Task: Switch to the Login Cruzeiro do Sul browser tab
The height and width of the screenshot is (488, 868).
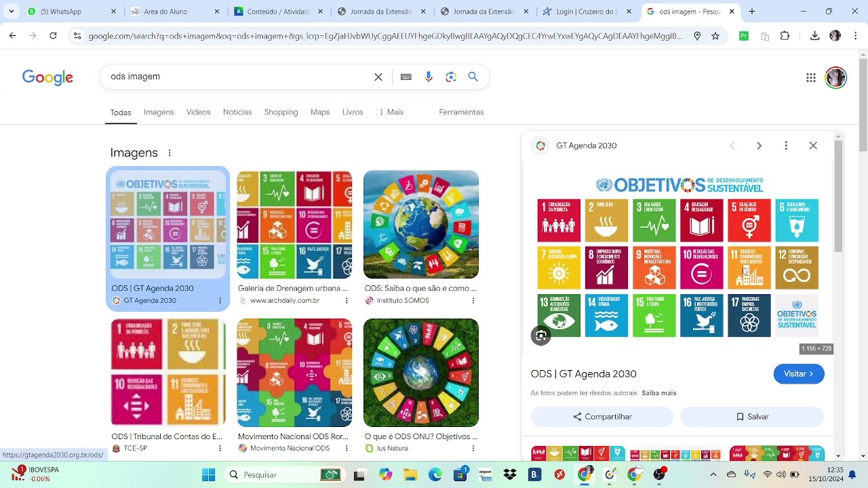Action: 587,12
